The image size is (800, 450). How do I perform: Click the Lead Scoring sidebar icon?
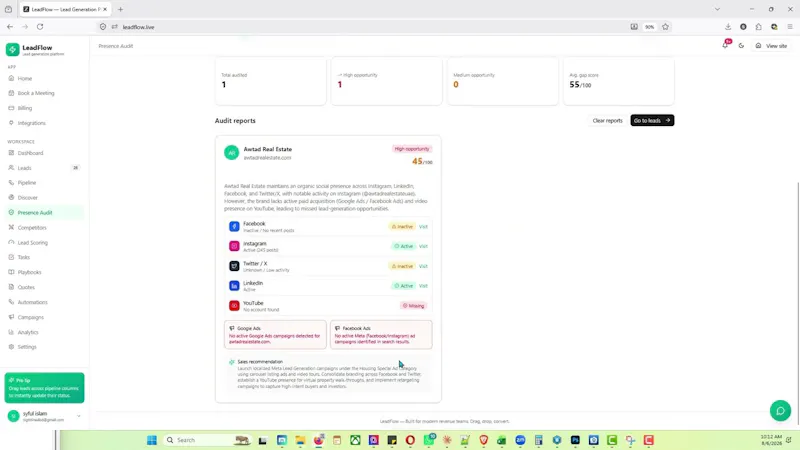pos(11,242)
